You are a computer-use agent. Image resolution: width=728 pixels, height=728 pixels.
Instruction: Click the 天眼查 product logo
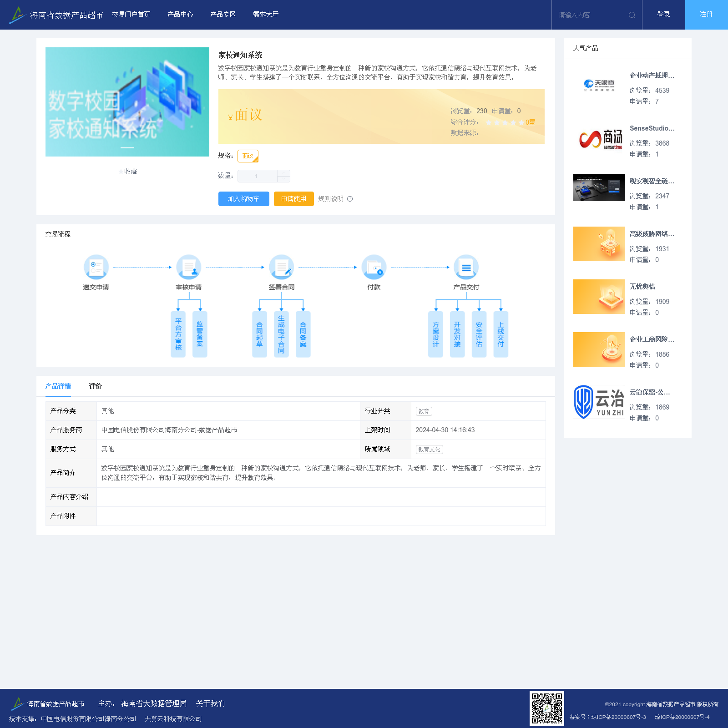[599, 86]
